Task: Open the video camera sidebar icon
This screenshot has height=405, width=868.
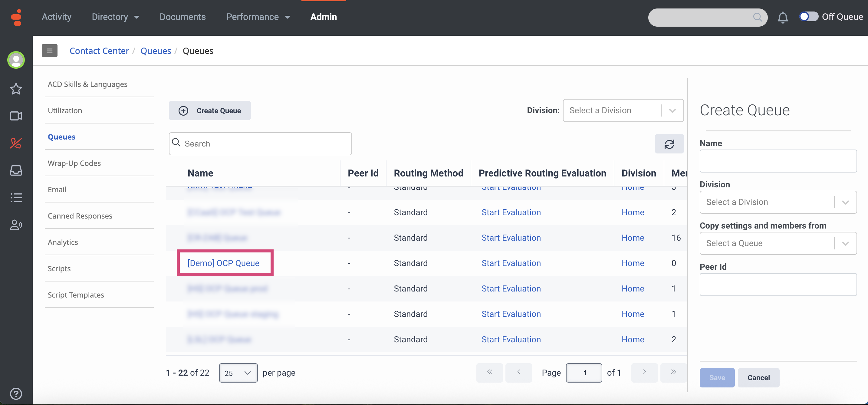Action: pyautogui.click(x=16, y=116)
